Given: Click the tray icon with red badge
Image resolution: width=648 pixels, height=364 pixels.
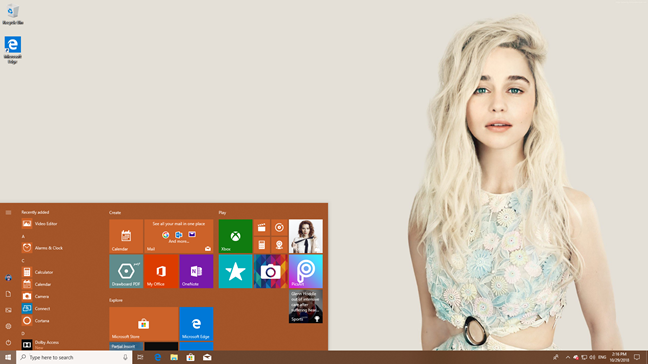Looking at the screenshot, I should [x=576, y=357].
